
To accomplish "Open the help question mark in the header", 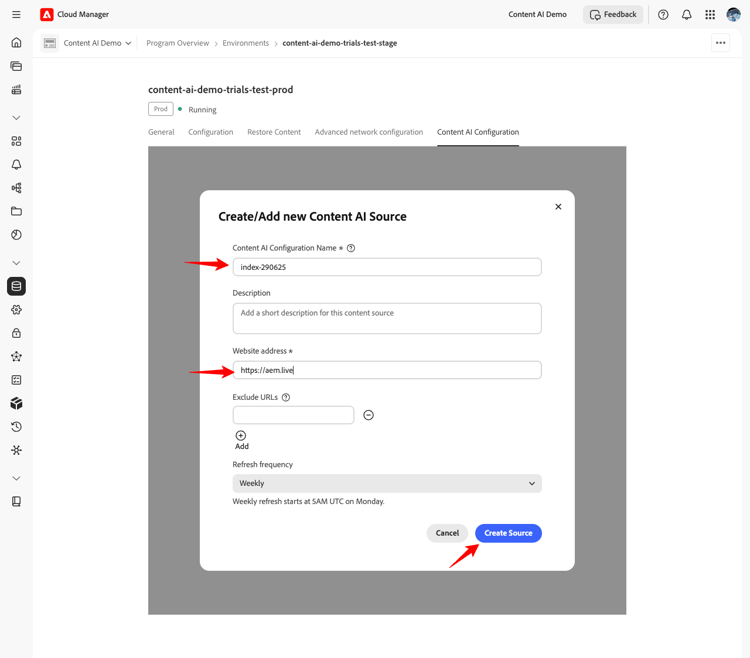I will pyautogui.click(x=663, y=15).
